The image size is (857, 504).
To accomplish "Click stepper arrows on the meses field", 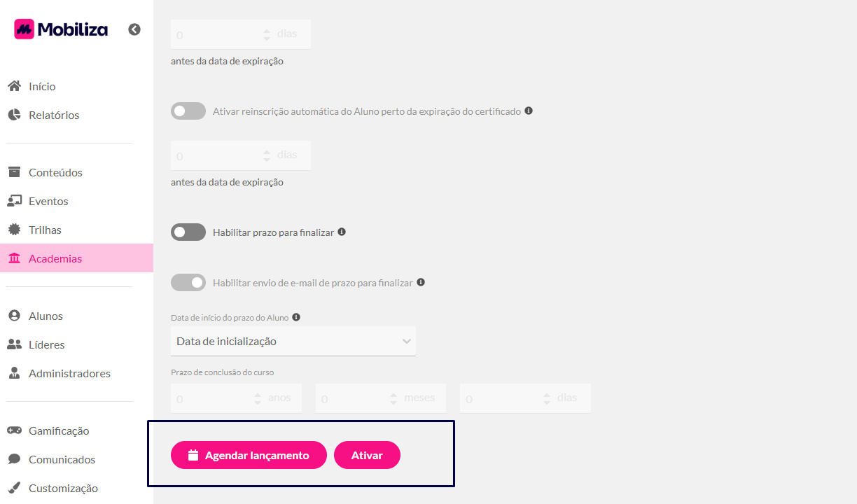I will (393, 398).
